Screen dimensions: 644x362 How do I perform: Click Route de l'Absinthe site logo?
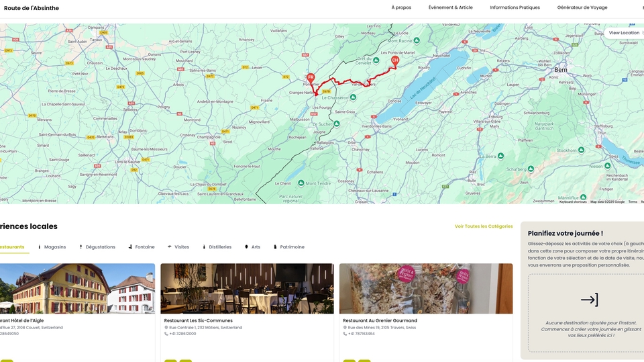tap(32, 8)
